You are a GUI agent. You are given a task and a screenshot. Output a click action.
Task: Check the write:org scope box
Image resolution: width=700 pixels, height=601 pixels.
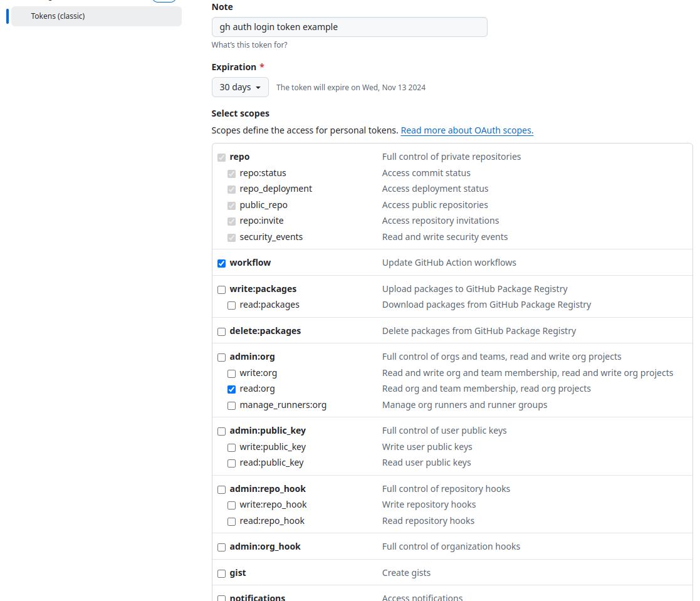[232, 374]
